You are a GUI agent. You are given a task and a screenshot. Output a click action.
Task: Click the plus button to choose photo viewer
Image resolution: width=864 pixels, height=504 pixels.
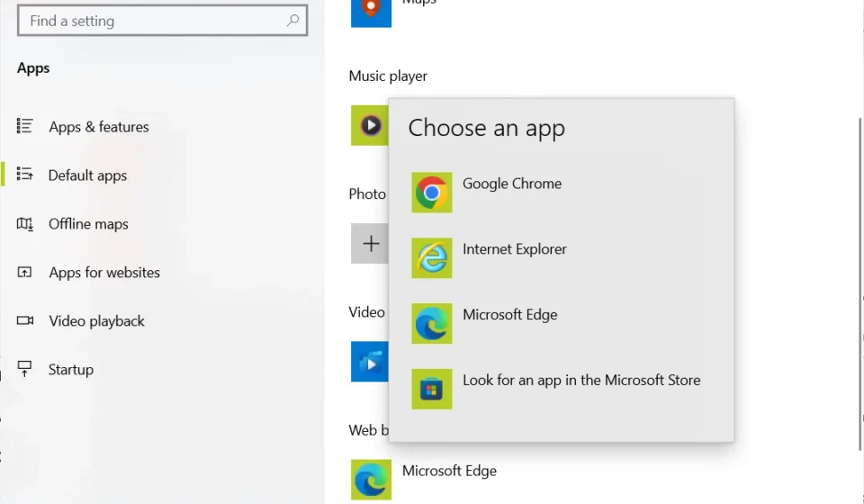(370, 244)
